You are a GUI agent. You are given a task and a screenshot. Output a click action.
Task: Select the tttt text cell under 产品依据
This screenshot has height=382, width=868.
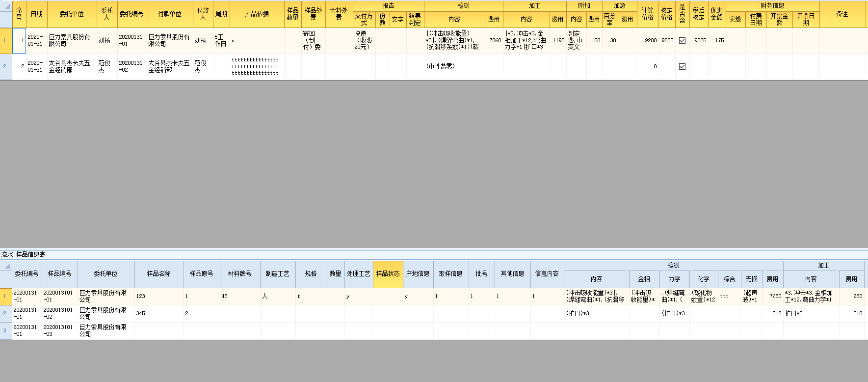pyautogui.click(x=257, y=67)
